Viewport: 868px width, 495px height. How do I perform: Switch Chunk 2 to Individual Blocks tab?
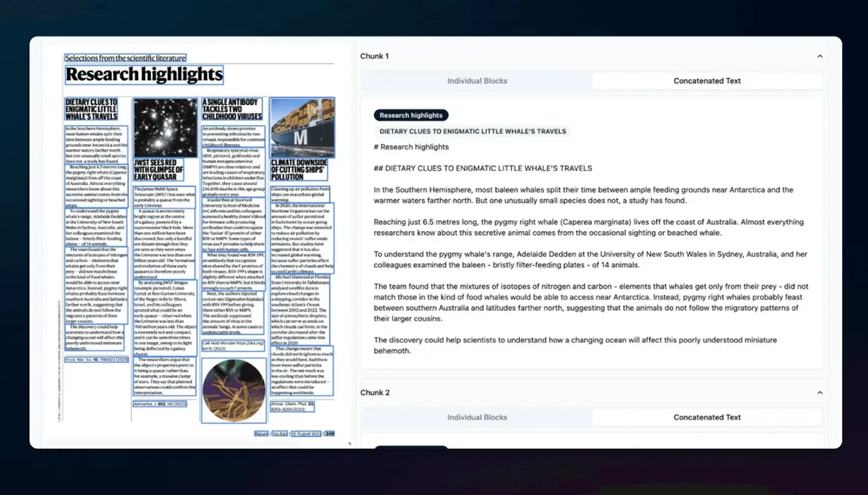coord(477,418)
